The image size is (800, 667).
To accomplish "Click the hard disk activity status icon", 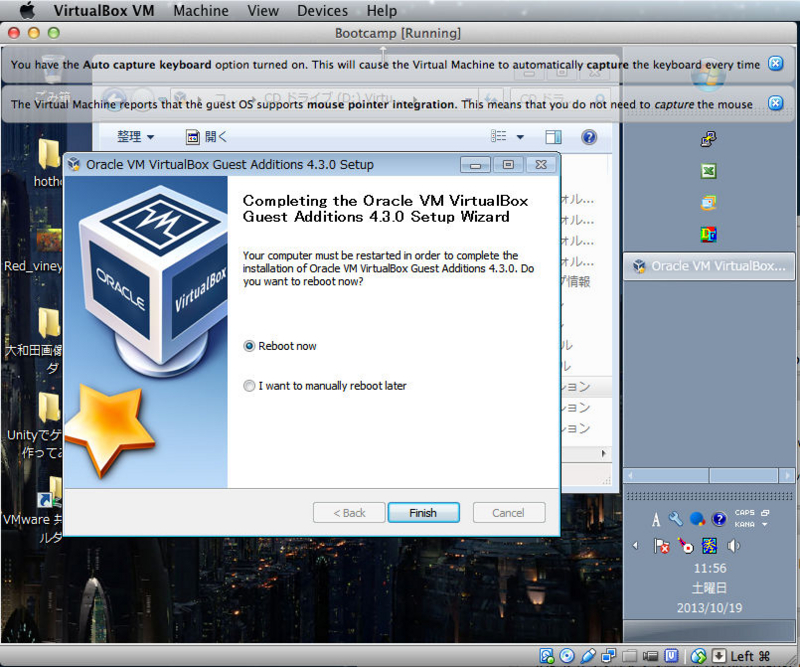I will click(546, 656).
